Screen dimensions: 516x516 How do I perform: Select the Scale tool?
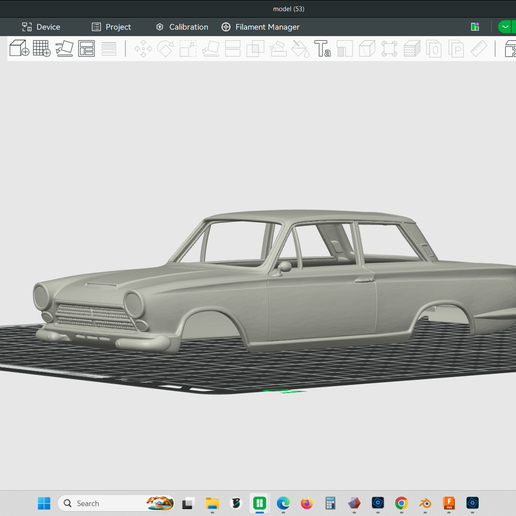coord(188,49)
